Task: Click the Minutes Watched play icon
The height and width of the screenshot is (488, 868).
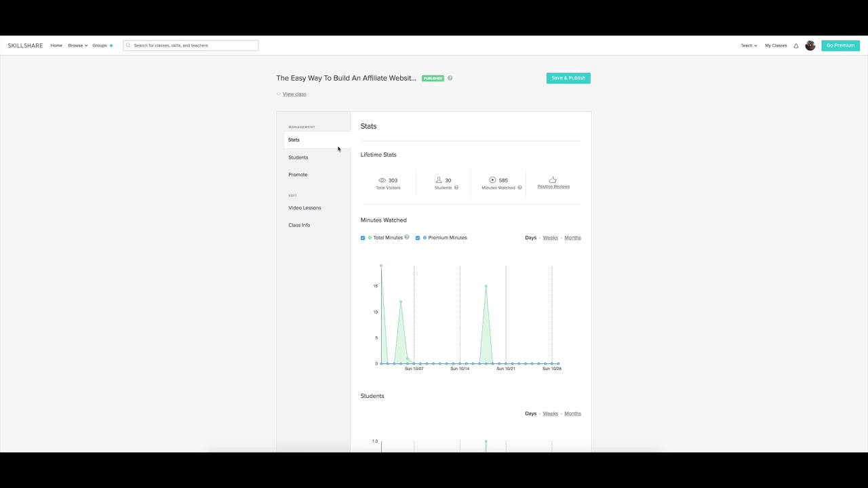Action: coord(492,180)
